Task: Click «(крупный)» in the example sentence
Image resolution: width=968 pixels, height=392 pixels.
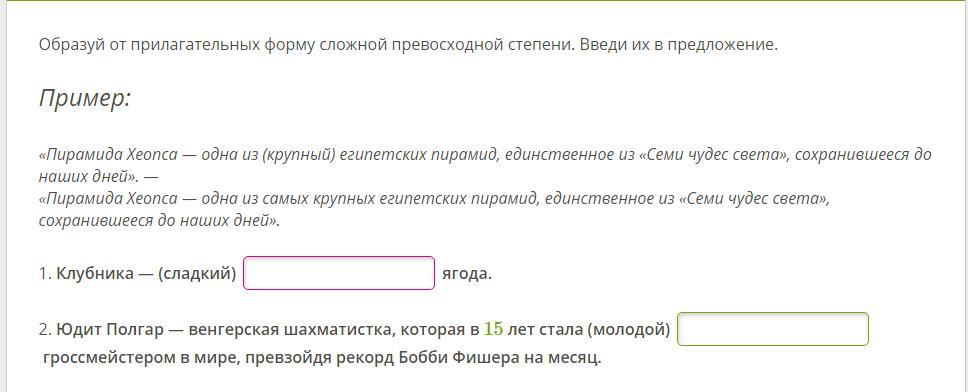Action: pos(299,154)
